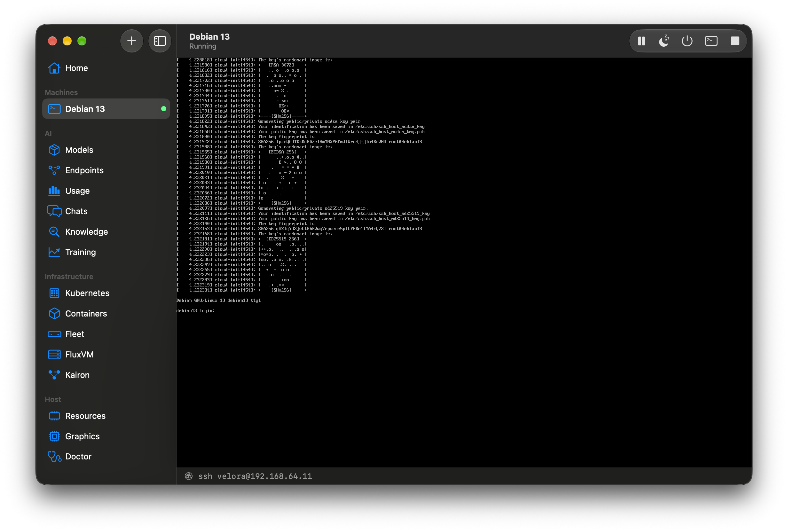The image size is (788, 532).
Task: Open the Knowledge section
Action: (x=106, y=231)
